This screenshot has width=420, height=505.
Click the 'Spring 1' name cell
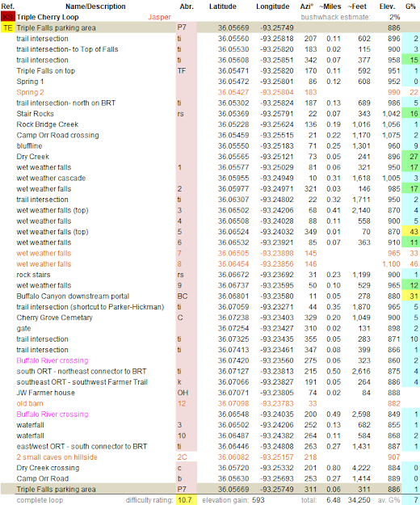[30, 82]
